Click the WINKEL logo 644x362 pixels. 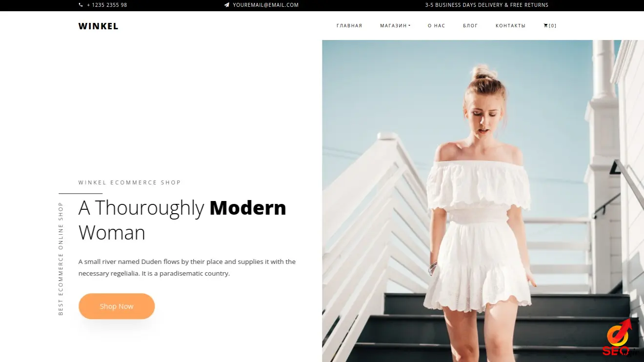tap(99, 26)
